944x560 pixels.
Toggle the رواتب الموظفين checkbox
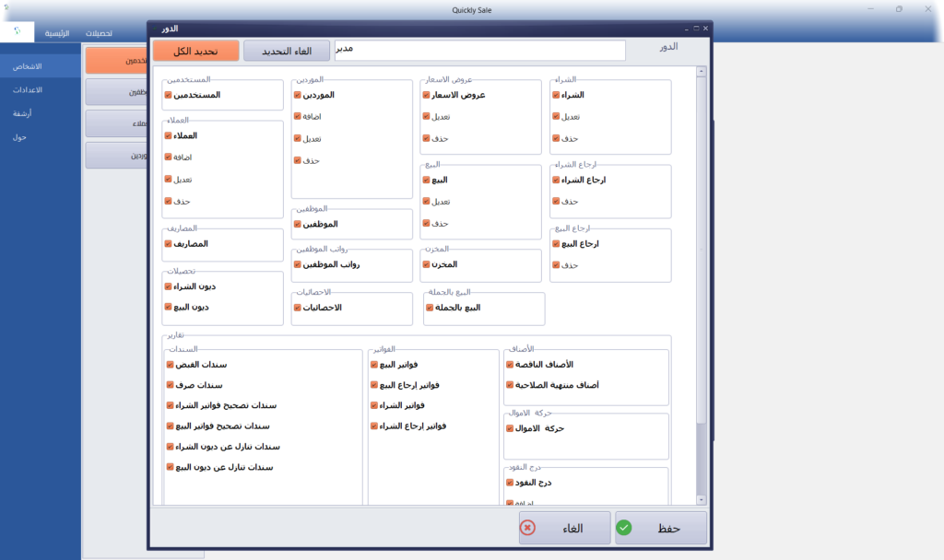click(298, 264)
